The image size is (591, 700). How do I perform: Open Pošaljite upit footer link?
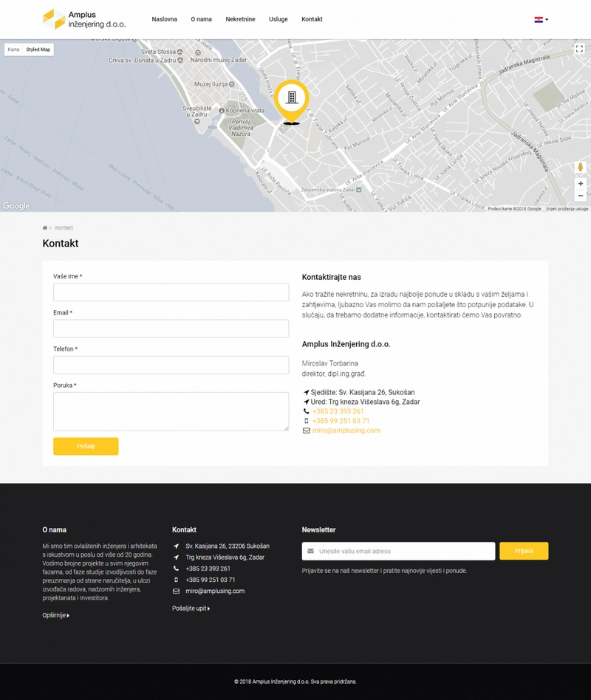(191, 608)
